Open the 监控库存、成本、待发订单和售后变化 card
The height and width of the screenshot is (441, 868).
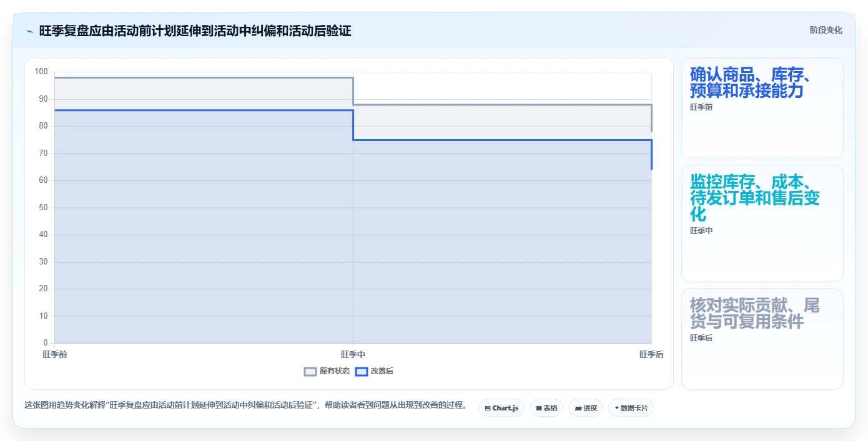(x=762, y=223)
